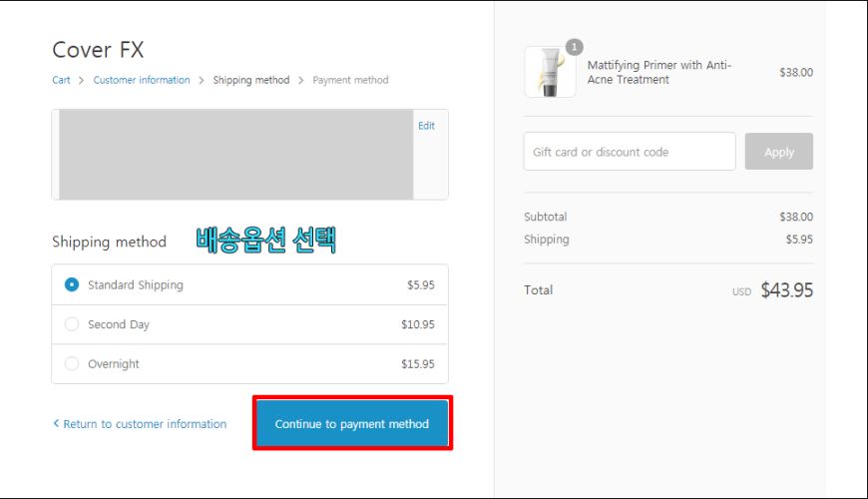868x499 pixels.
Task: Click the quantity badge on product image
Action: [x=574, y=47]
